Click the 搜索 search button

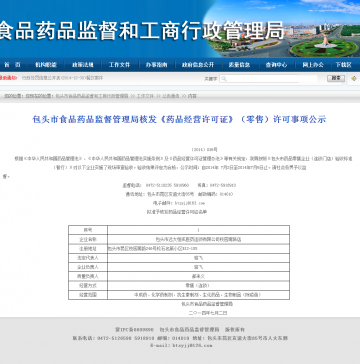(336, 78)
